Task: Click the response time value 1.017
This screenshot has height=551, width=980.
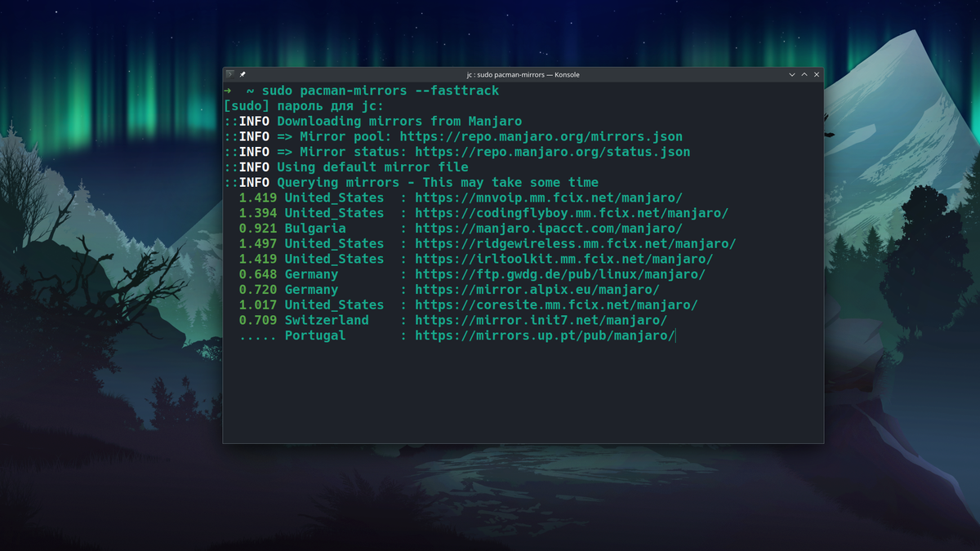Action: [258, 304]
